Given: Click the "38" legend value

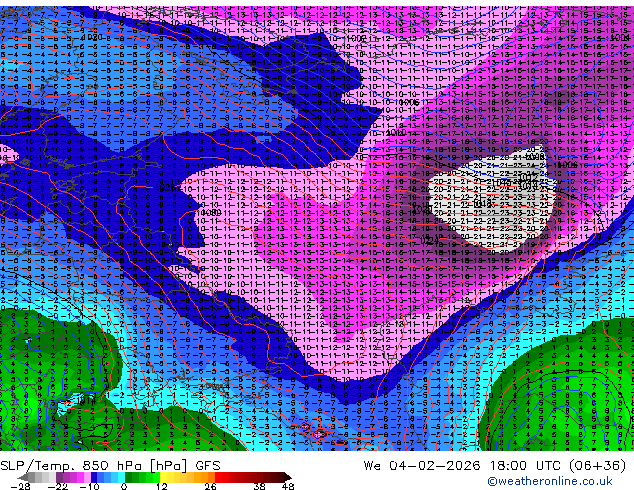Looking at the screenshot, I should [x=259, y=486].
